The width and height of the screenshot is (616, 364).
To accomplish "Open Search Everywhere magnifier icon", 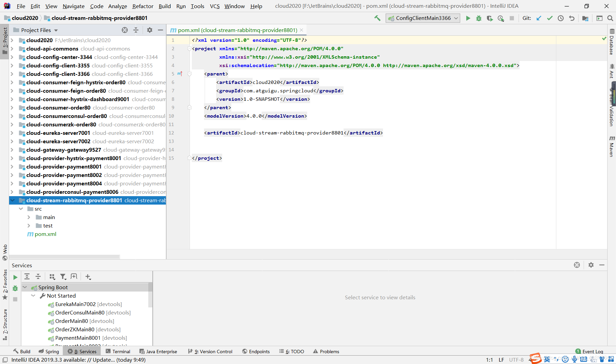I will [x=610, y=18].
